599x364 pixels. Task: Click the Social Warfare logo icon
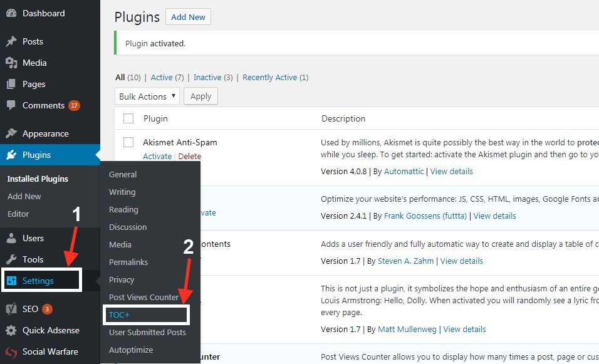[x=11, y=351]
